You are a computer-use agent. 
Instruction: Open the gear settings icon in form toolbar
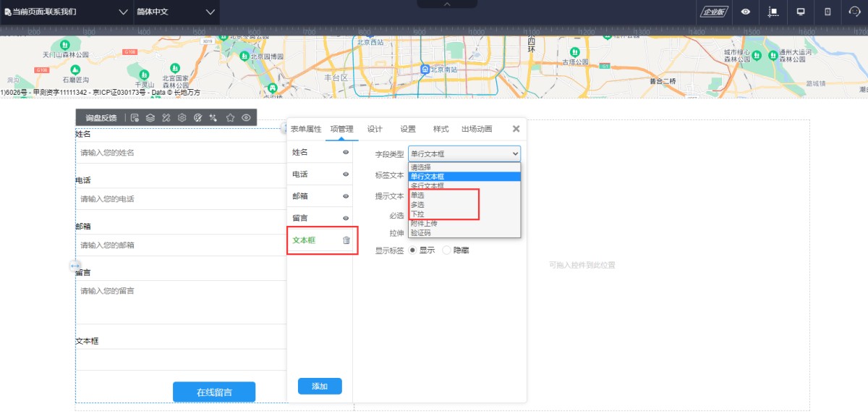point(182,117)
